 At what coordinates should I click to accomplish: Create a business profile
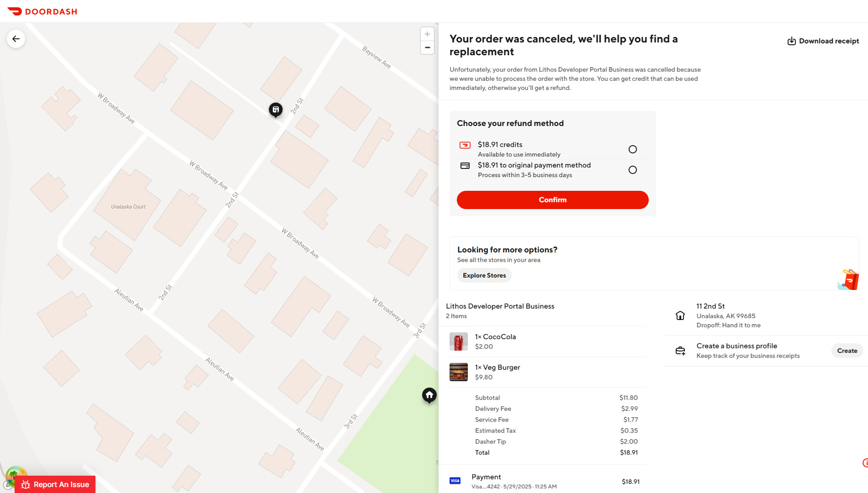click(847, 351)
